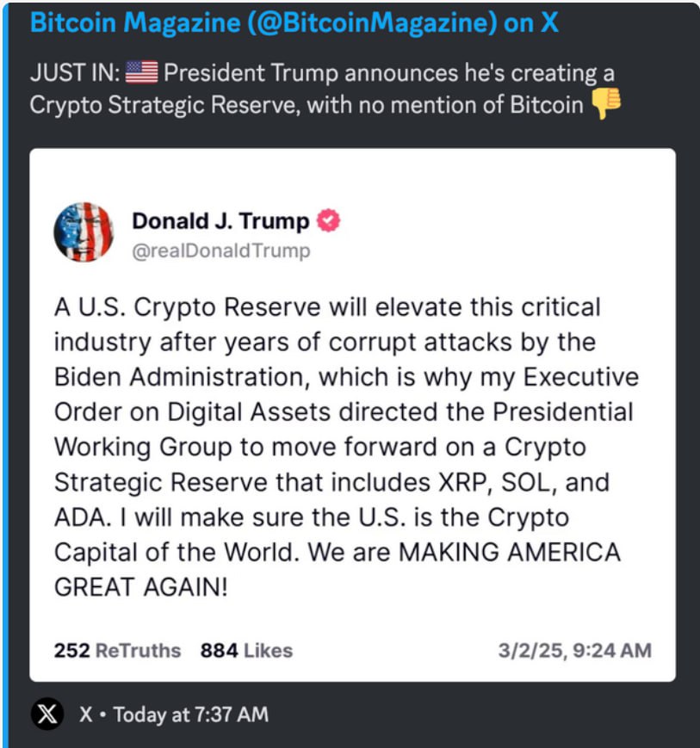This screenshot has height=748, width=700.
Task: Click the Donald J. Trump display name
Action: 220,221
